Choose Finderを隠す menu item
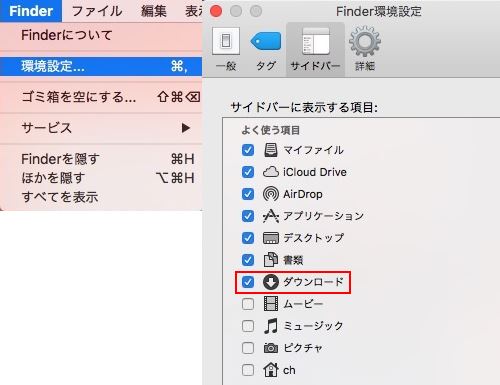500x385 pixels. [x=101, y=159]
